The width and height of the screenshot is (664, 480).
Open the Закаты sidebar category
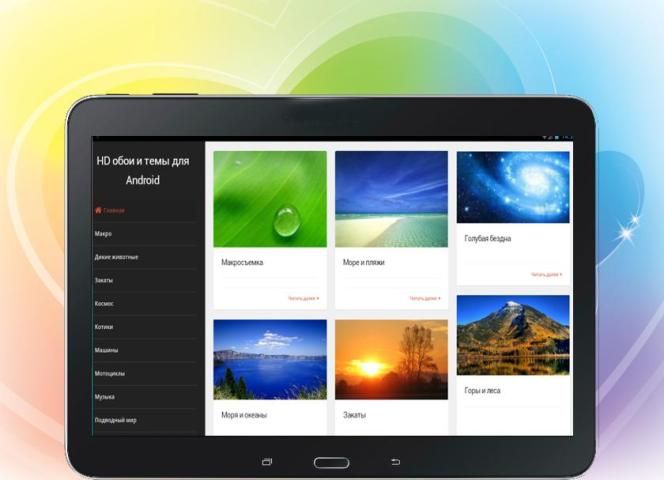(105, 280)
